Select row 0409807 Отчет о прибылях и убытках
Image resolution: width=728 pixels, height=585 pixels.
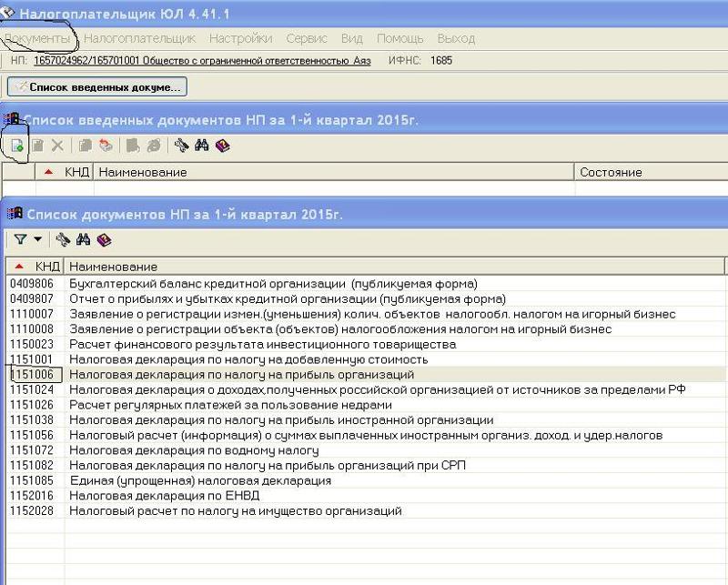tap(367, 298)
